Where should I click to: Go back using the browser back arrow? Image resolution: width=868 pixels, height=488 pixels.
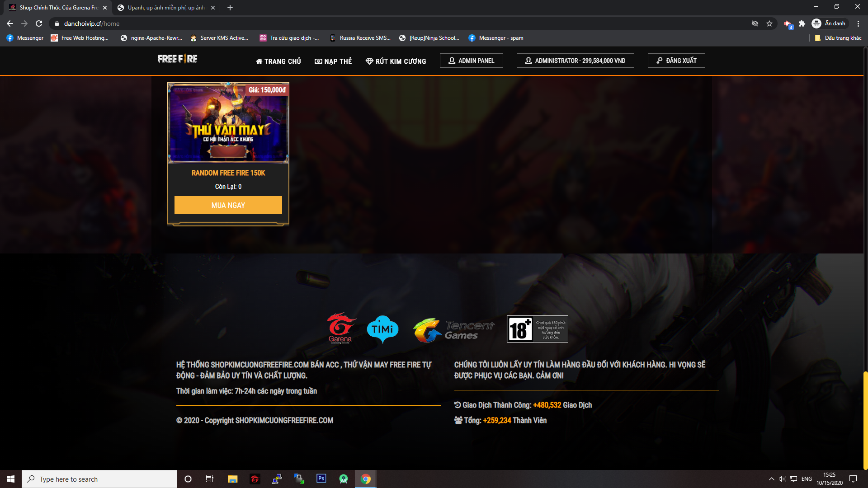[10, 23]
